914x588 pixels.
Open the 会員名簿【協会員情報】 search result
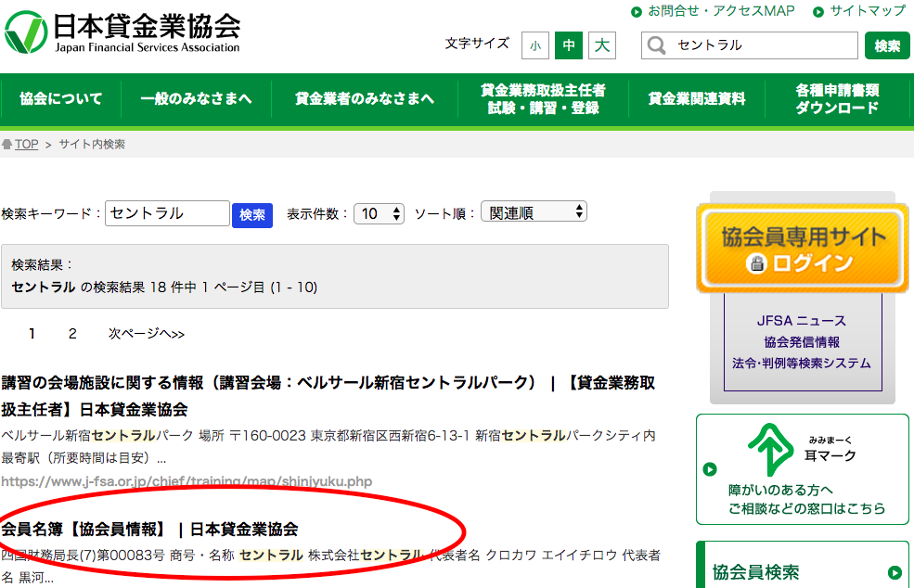pyautogui.click(x=149, y=530)
